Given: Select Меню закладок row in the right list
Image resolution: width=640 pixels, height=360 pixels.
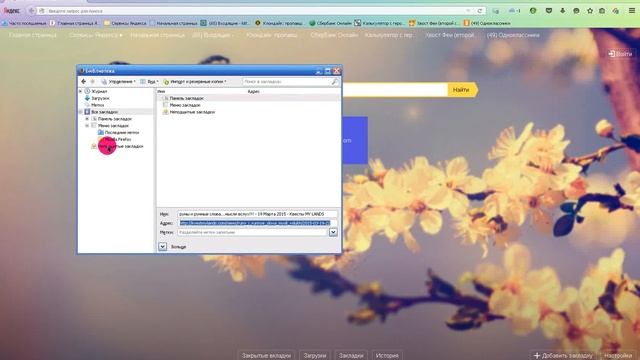Looking at the screenshot, I should [248, 105].
